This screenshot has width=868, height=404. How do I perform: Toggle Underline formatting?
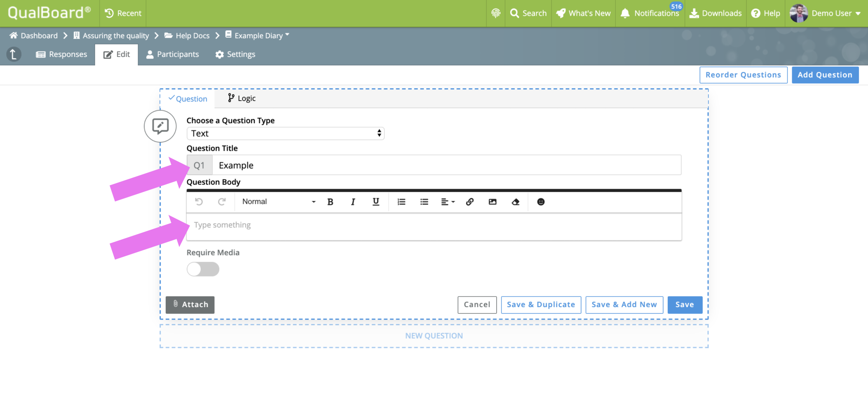(376, 202)
